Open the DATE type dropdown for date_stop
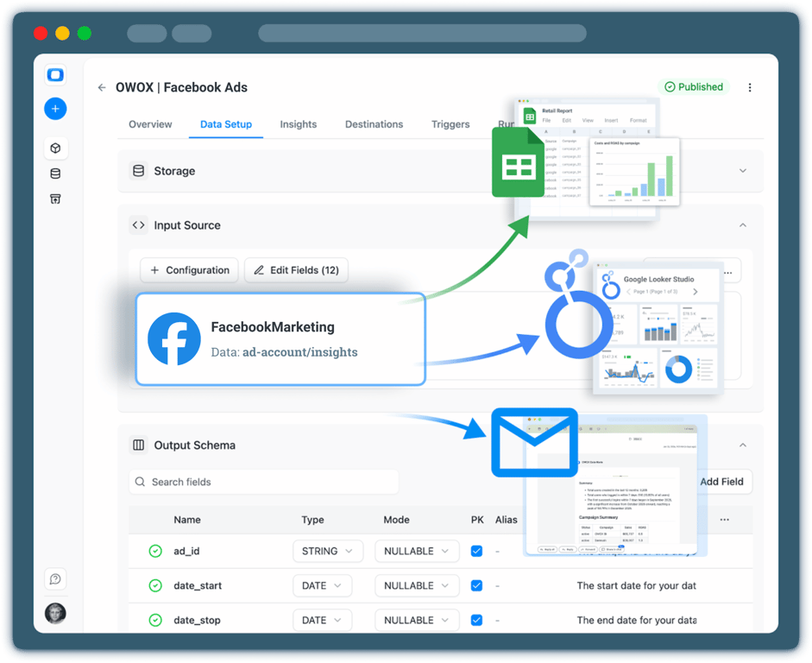812x663 pixels. [322, 620]
